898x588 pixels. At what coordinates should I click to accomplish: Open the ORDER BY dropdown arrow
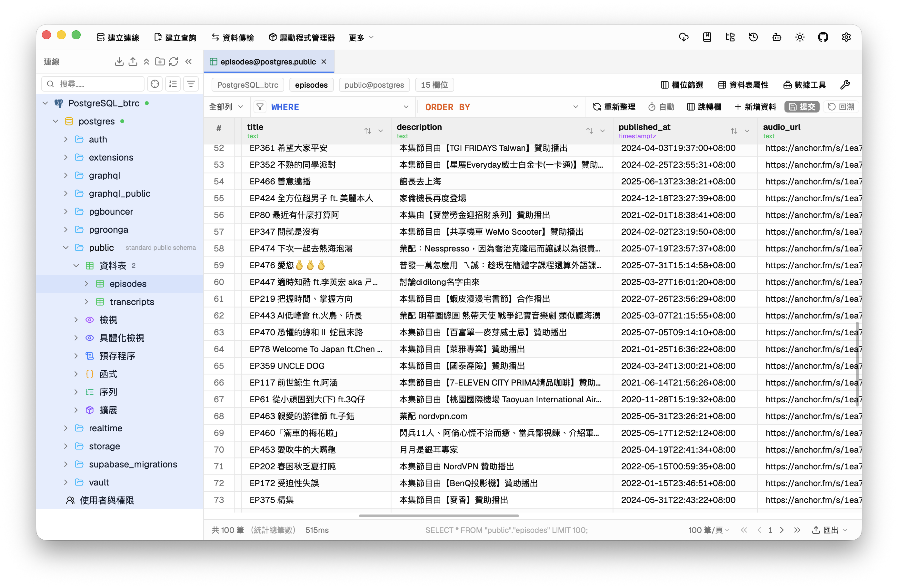(x=576, y=107)
